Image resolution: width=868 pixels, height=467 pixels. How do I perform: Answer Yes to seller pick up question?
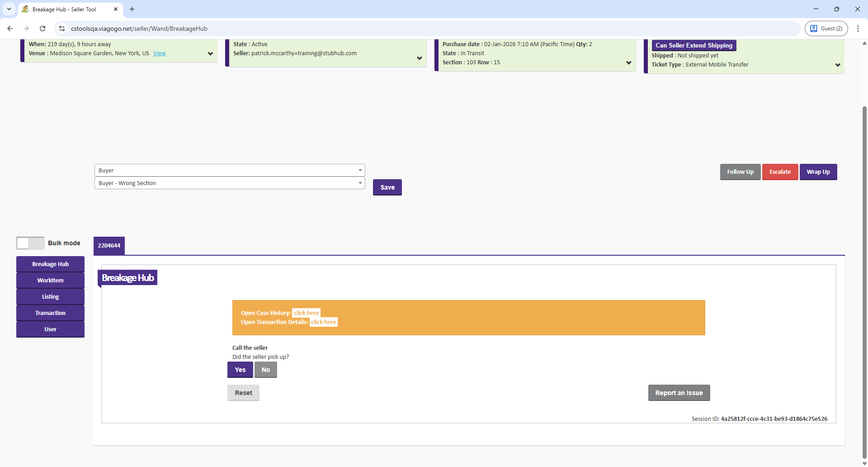pos(240,370)
